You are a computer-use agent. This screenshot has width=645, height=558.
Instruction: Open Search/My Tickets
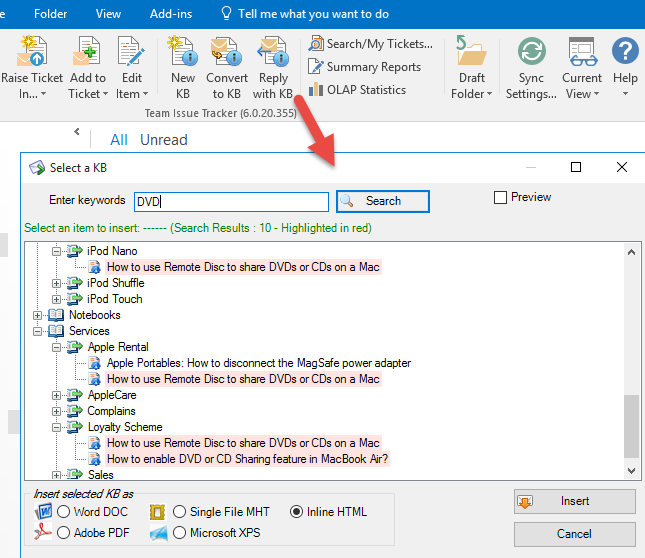(371, 44)
